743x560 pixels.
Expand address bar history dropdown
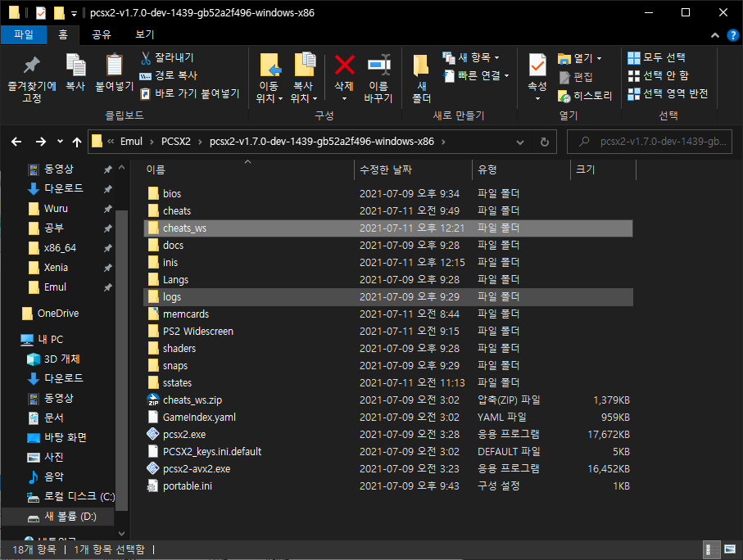point(520,142)
